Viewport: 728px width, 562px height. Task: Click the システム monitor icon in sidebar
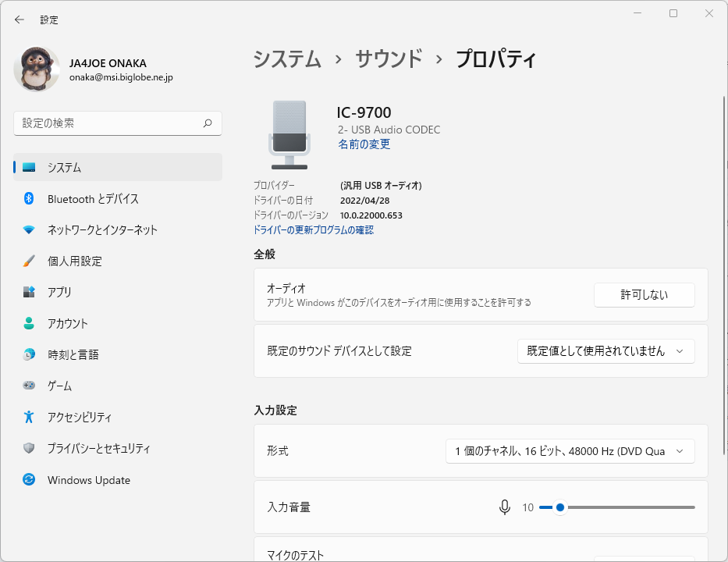click(x=29, y=167)
